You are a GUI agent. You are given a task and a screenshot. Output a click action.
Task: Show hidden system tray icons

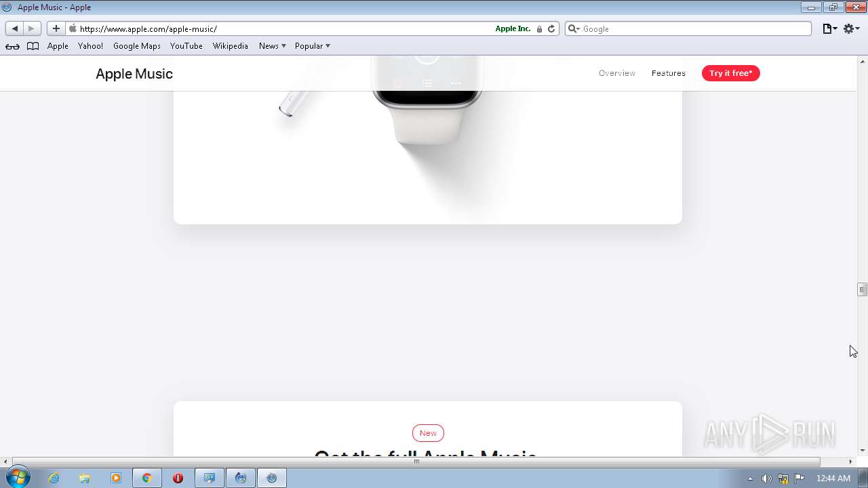[750, 479]
